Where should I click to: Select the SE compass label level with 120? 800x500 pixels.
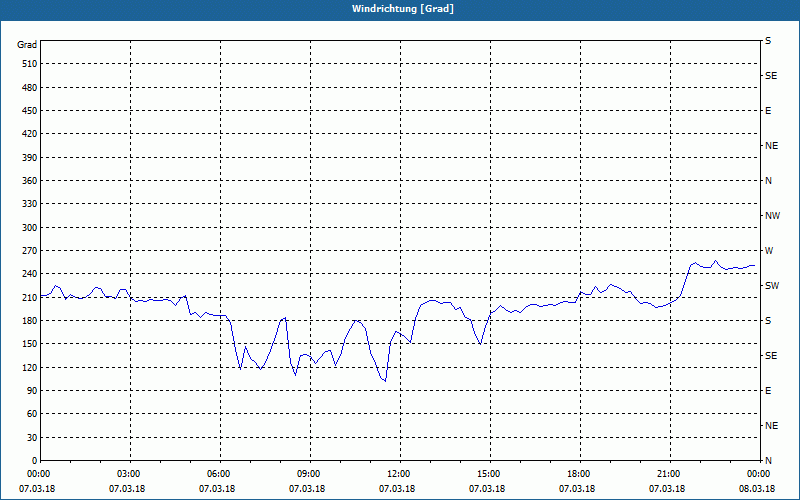(x=771, y=356)
